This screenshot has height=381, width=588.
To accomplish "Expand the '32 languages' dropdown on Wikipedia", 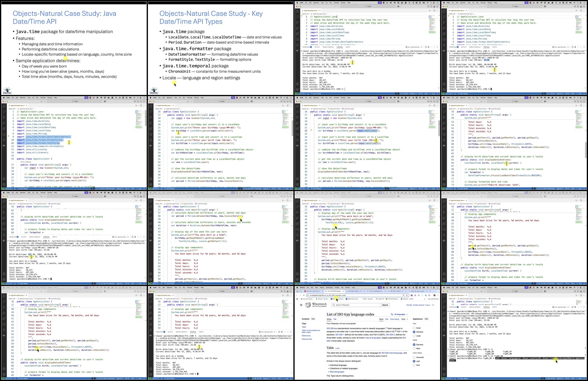I will 400,314.
